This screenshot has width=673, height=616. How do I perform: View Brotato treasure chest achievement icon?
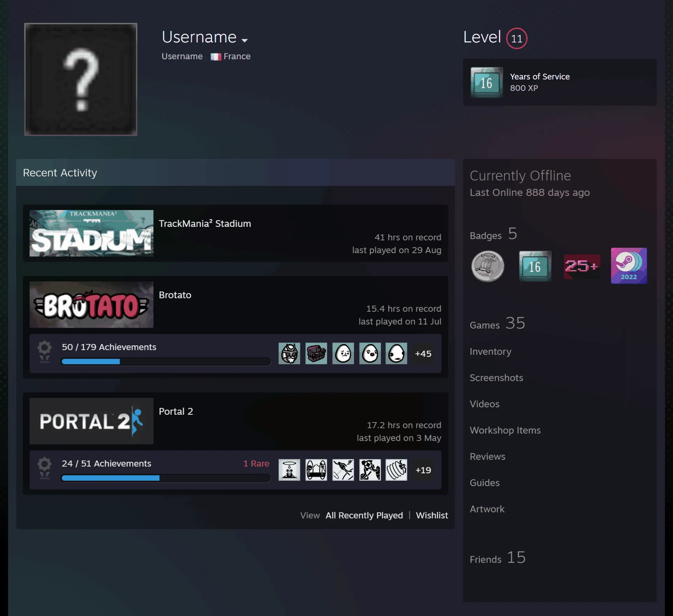pos(316,353)
